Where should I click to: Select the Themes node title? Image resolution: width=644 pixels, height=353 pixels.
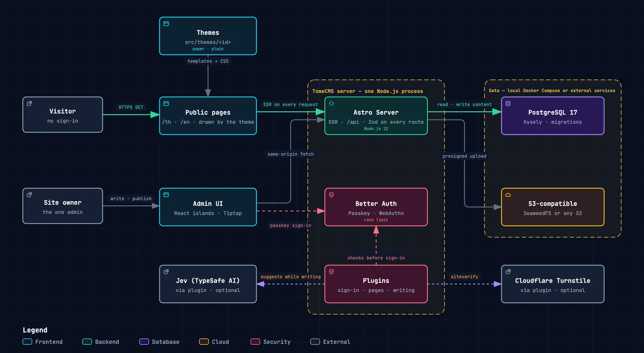208,33
